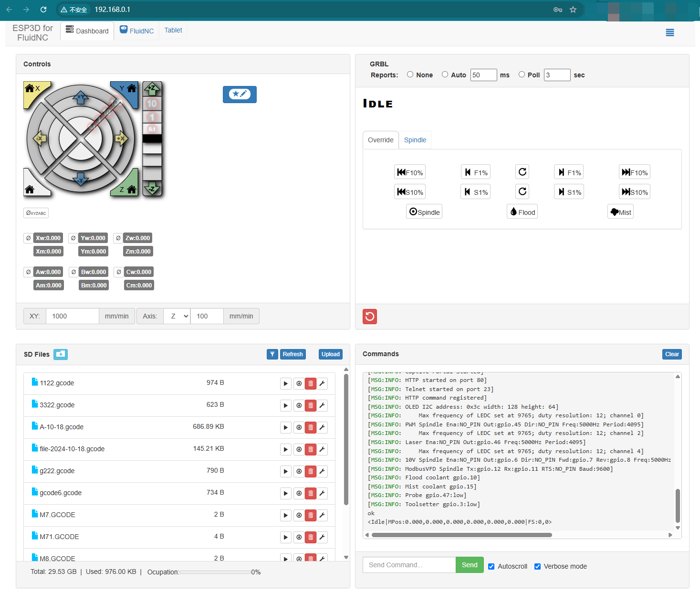Open the FluidNC tab
The width and height of the screenshot is (700, 593).
[x=136, y=31]
